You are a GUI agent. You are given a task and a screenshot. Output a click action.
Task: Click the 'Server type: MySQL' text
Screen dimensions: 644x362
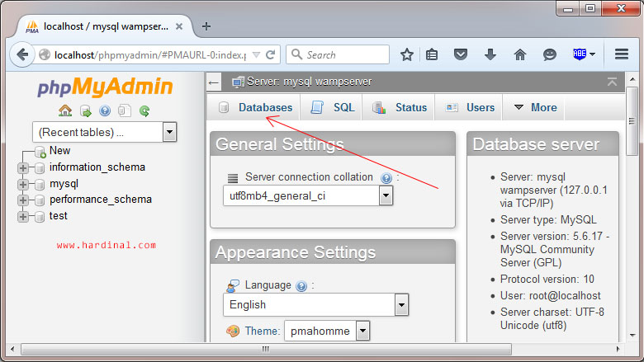tap(548, 219)
